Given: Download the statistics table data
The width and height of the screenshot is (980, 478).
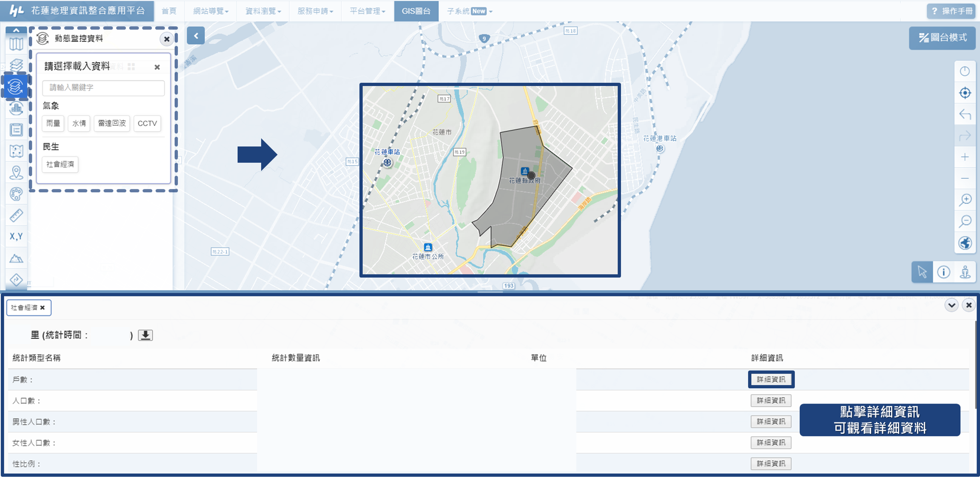Looking at the screenshot, I should (x=145, y=335).
